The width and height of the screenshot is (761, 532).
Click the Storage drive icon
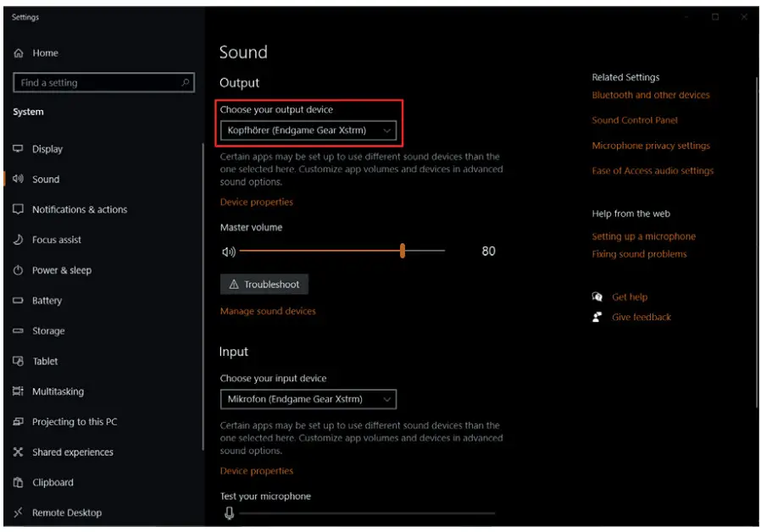[x=19, y=331]
